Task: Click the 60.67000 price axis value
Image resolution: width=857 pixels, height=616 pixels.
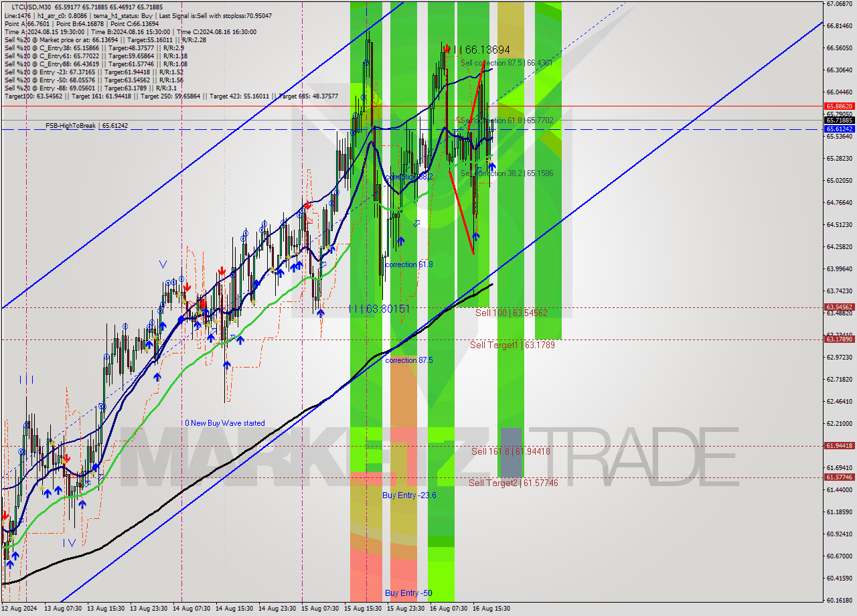Action: (x=840, y=556)
